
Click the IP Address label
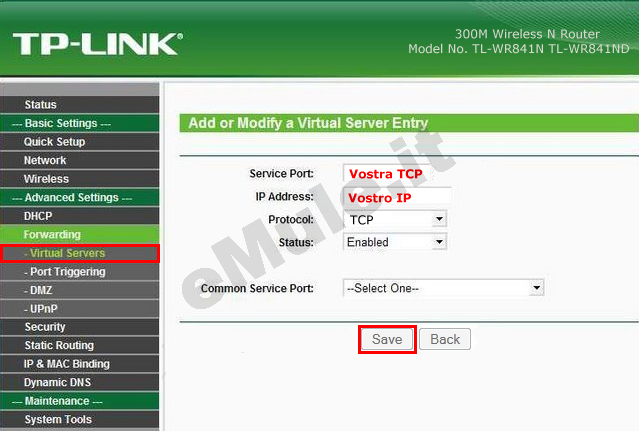[284, 196]
